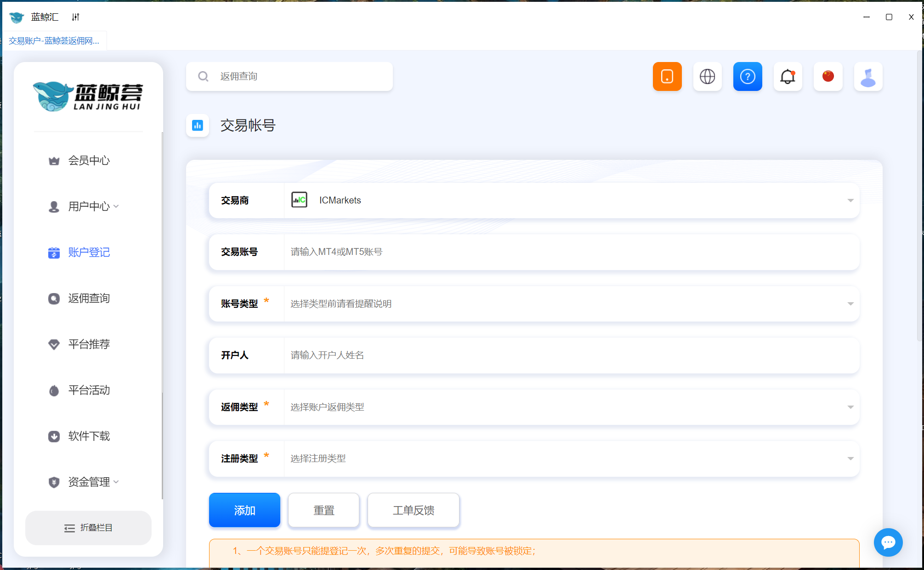The height and width of the screenshot is (570, 924).
Task: Click the China flag icon
Action: (x=828, y=76)
